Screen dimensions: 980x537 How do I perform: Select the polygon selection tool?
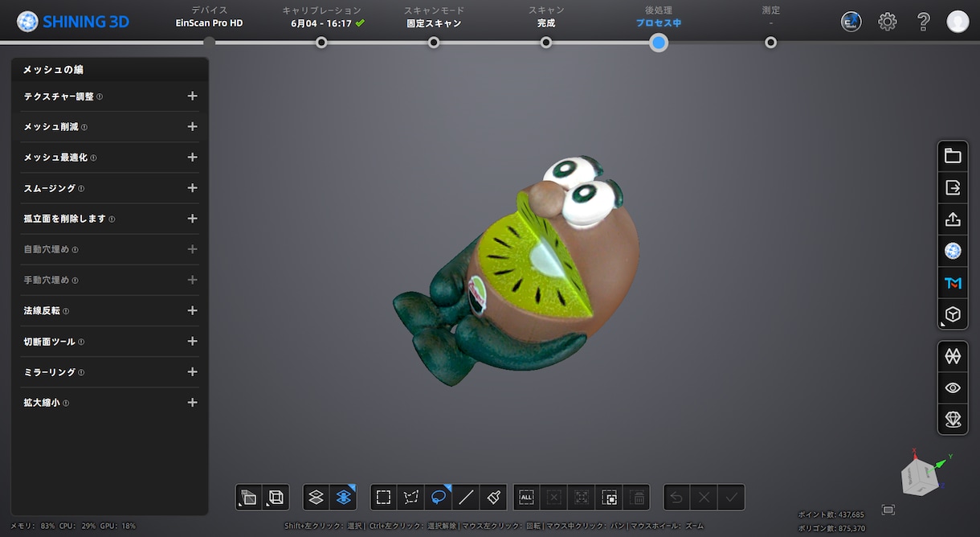[x=411, y=498]
